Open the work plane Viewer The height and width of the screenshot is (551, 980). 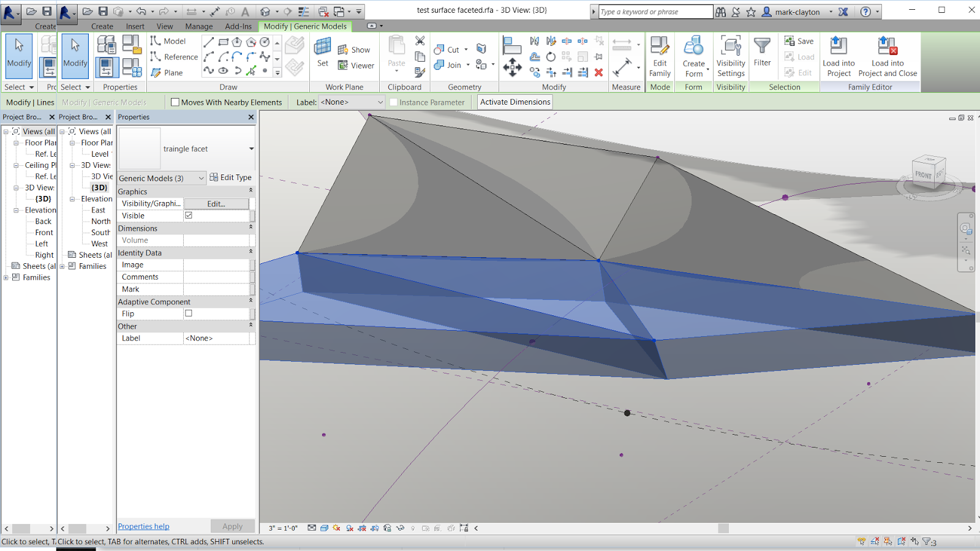point(361,66)
